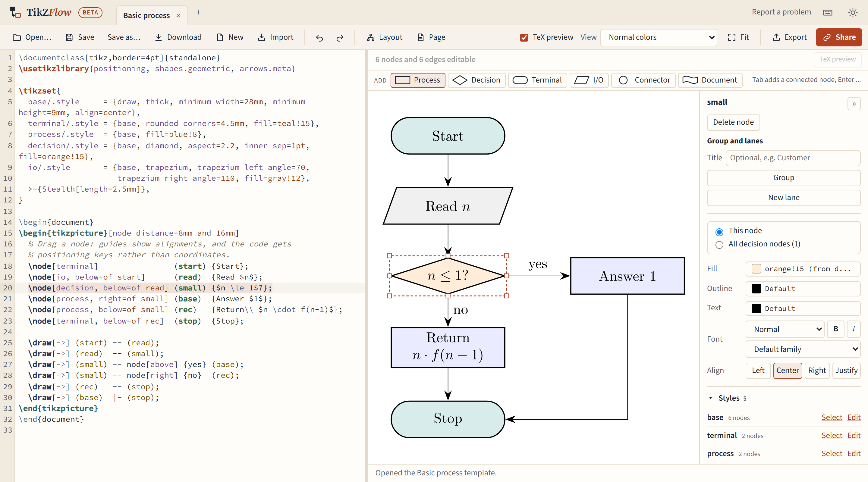Select the Process node tool

[418, 80]
